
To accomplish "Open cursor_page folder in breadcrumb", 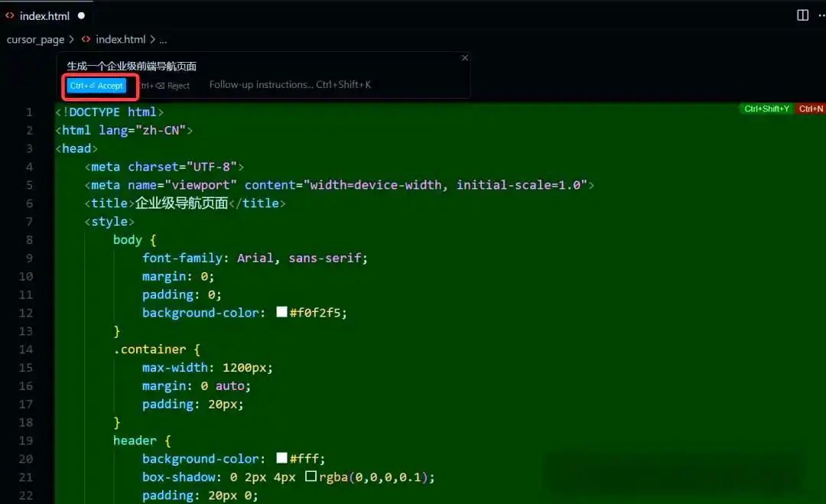I will (x=35, y=39).
